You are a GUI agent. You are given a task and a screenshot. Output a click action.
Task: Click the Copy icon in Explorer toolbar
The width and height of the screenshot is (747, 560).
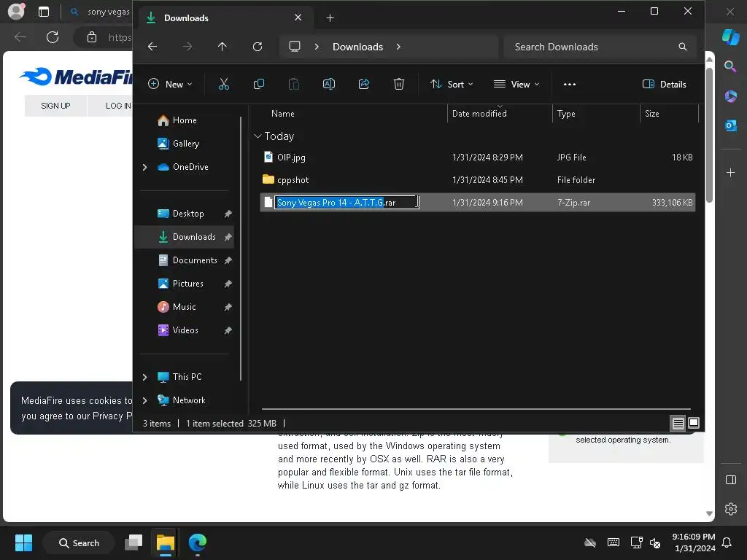coord(259,85)
